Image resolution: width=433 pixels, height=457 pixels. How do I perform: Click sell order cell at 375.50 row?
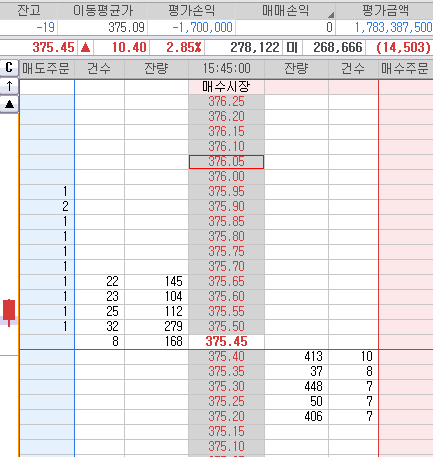click(x=47, y=326)
